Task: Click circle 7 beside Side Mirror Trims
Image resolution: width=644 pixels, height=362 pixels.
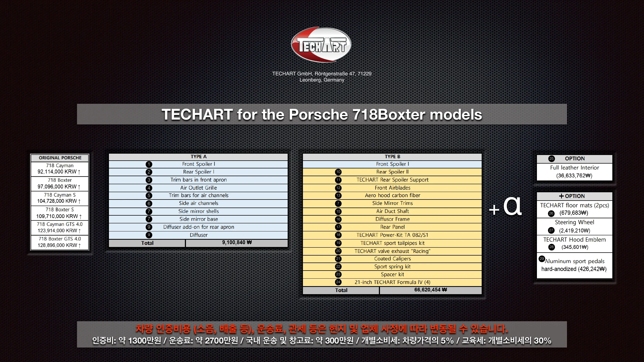Action: (x=338, y=204)
